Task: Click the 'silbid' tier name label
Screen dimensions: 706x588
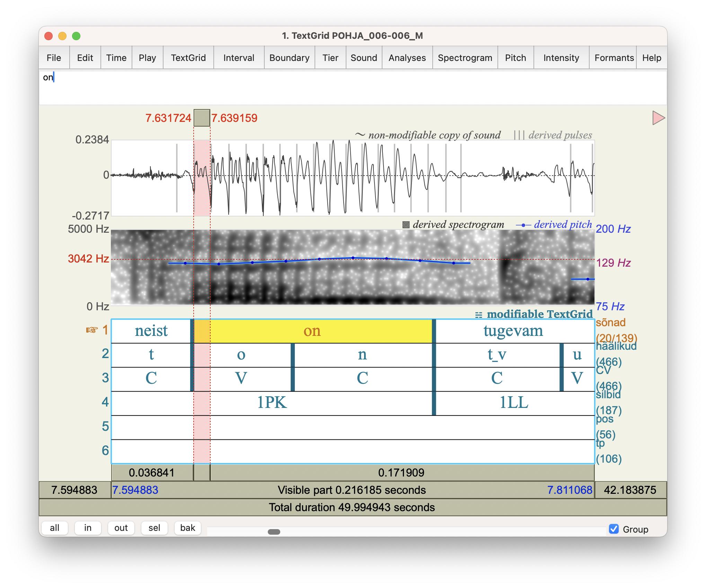Action: pyautogui.click(x=608, y=395)
